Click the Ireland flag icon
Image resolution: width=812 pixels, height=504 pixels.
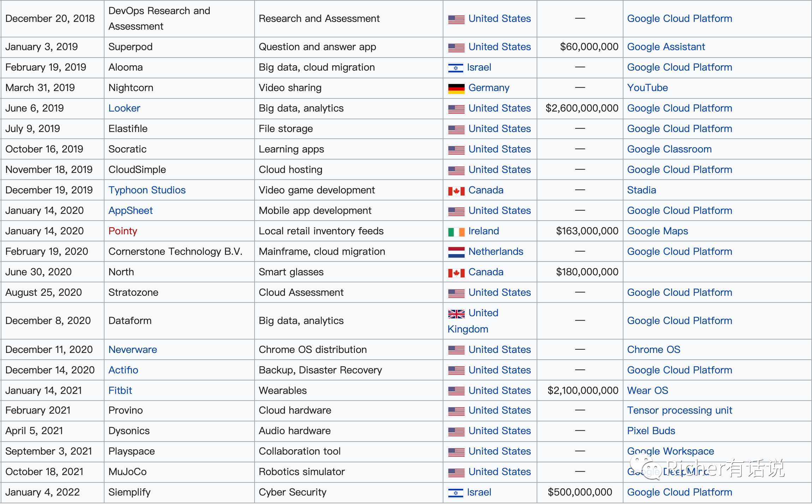pos(456,232)
